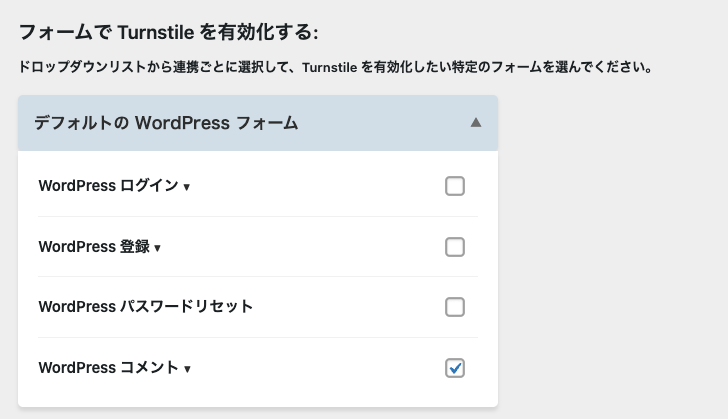Select the WordPress パスワードリセット row label

pyautogui.click(x=145, y=307)
